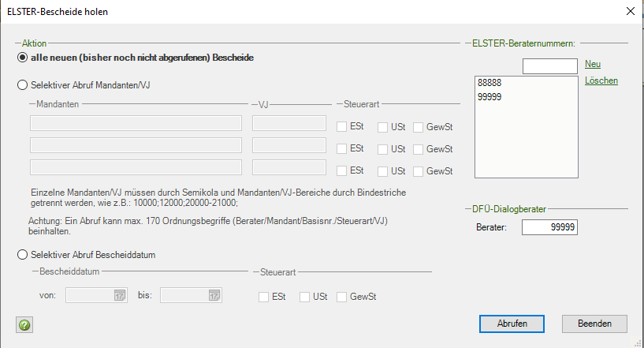The width and height of the screenshot is (644, 348).
Task: Tick USt checkbox in first Mandanten row
Action: [x=382, y=127]
